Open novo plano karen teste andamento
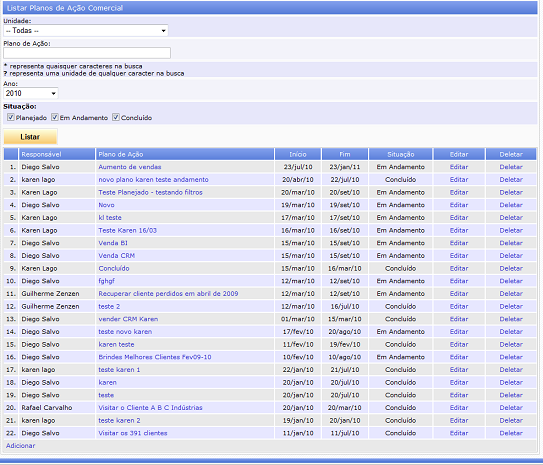Viewport: 543px width, 465px height. tap(153, 179)
